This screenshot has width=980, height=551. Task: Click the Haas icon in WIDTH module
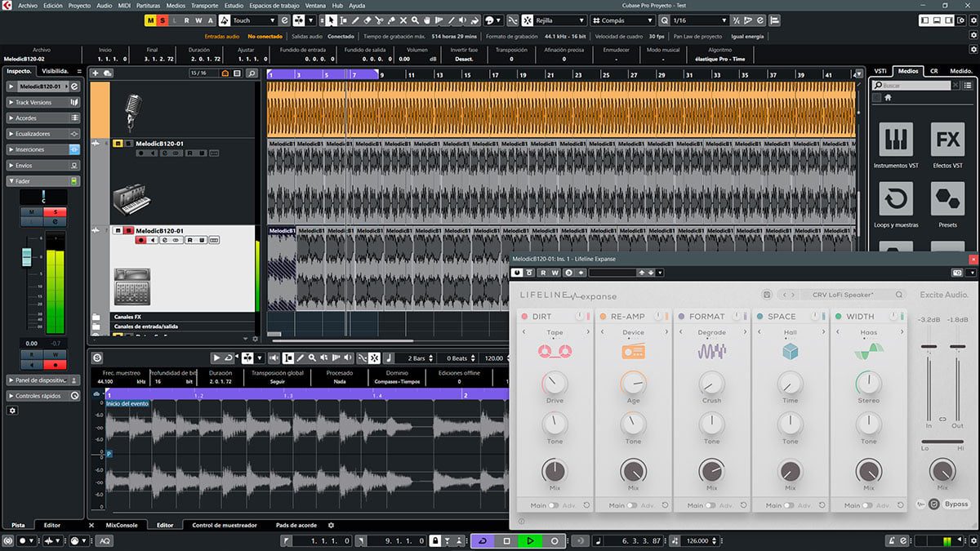click(x=868, y=351)
